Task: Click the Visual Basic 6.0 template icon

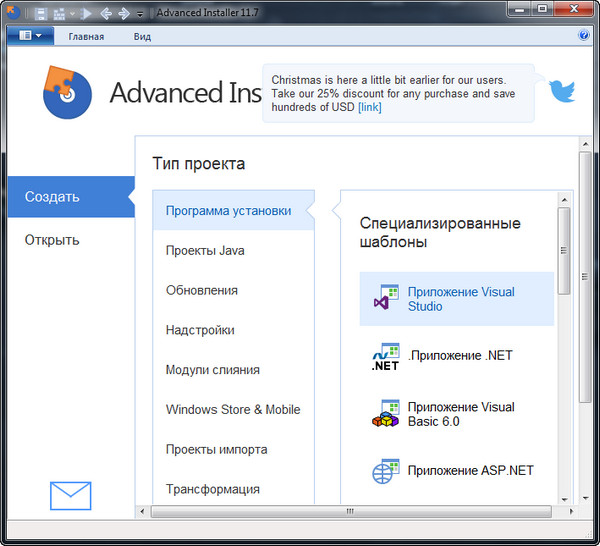Action: tap(386, 413)
